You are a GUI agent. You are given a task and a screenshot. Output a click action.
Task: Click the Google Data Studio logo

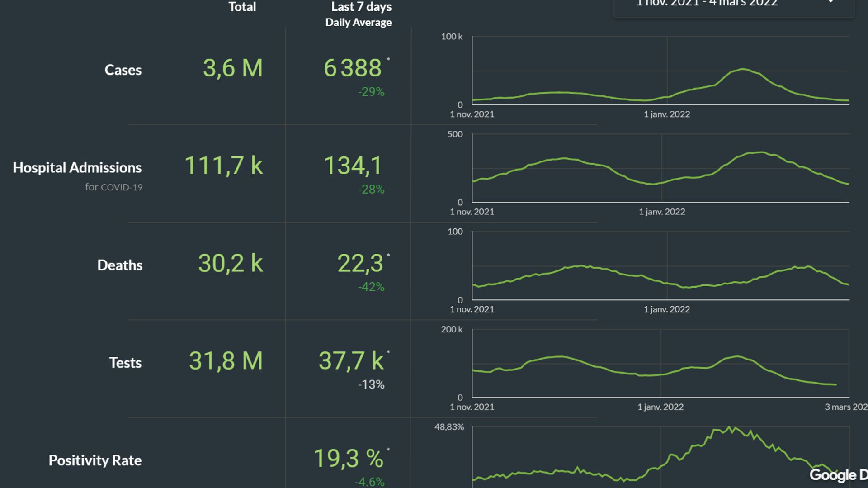coord(839,475)
